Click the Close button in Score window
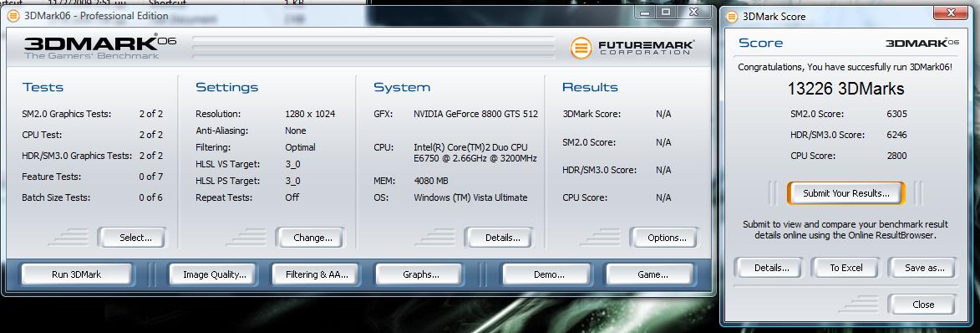 922,305
